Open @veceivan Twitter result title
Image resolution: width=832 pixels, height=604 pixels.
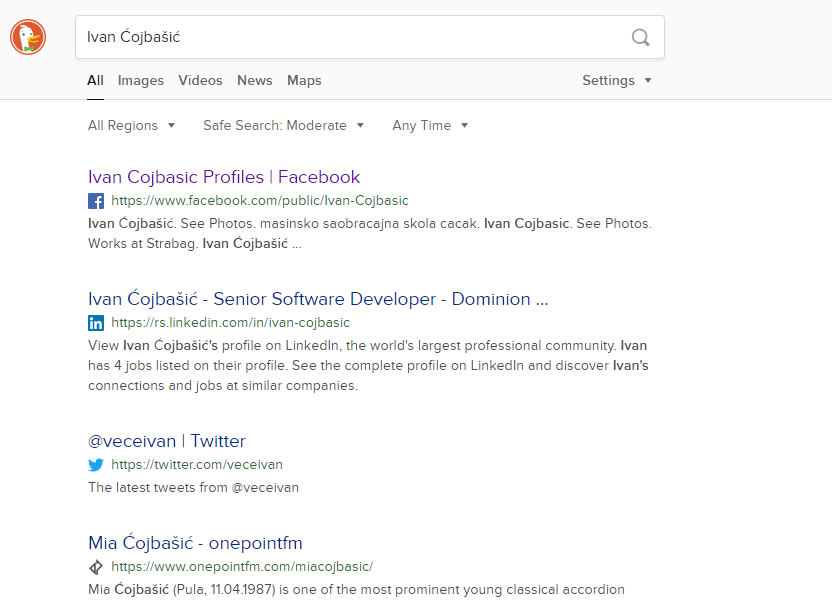(x=167, y=441)
